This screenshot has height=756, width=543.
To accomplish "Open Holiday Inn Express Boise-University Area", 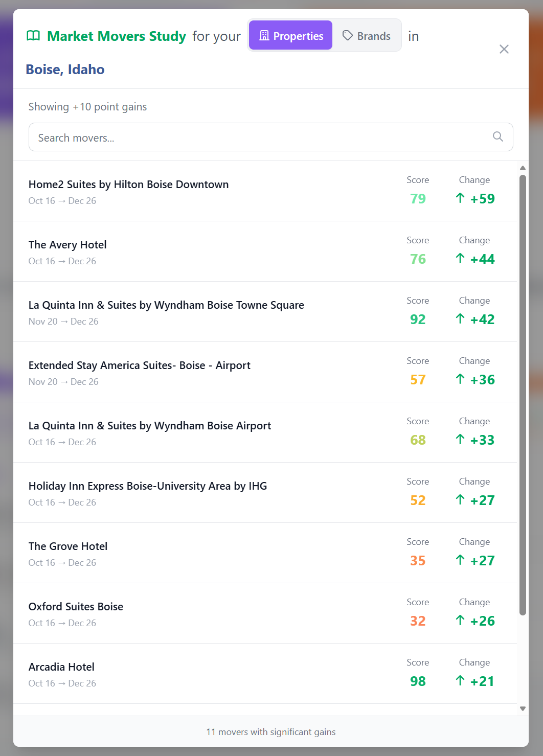I will 265,493.
